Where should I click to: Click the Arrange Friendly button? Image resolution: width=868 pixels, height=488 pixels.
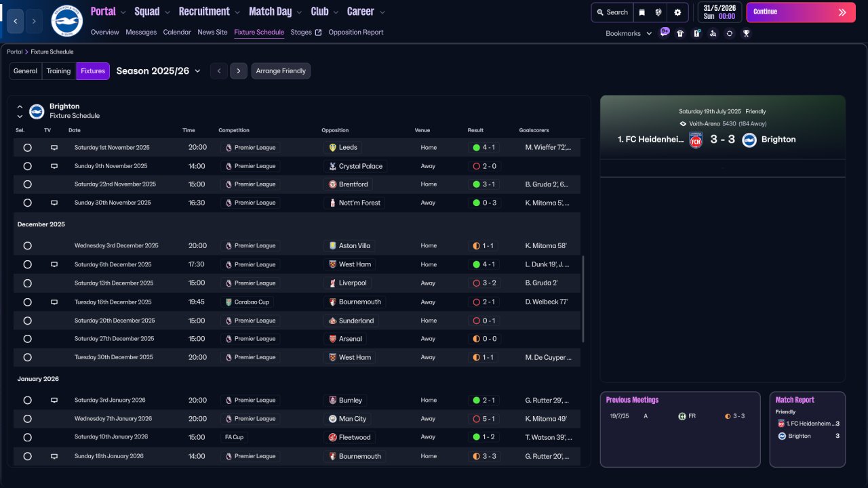click(281, 71)
